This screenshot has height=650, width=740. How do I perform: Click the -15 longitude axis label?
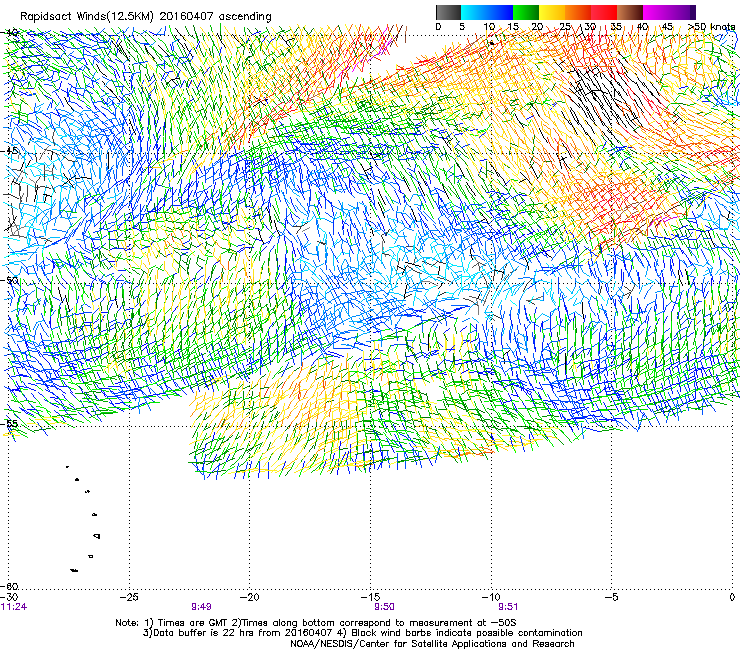[x=370, y=597]
